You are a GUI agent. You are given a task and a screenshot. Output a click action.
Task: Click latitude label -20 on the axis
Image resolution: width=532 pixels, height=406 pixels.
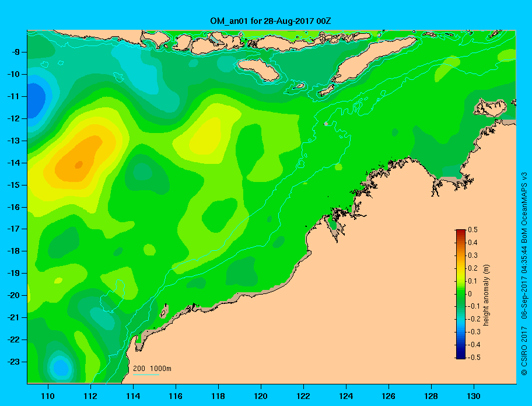14,295
